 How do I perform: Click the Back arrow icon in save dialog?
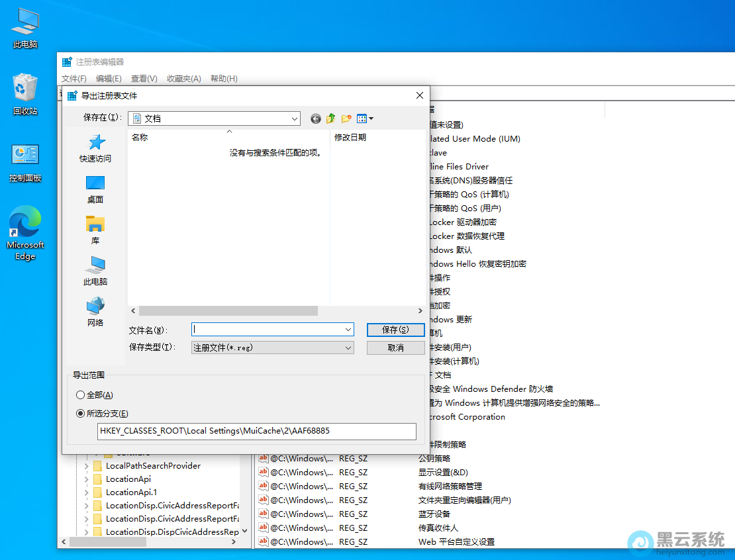point(316,118)
